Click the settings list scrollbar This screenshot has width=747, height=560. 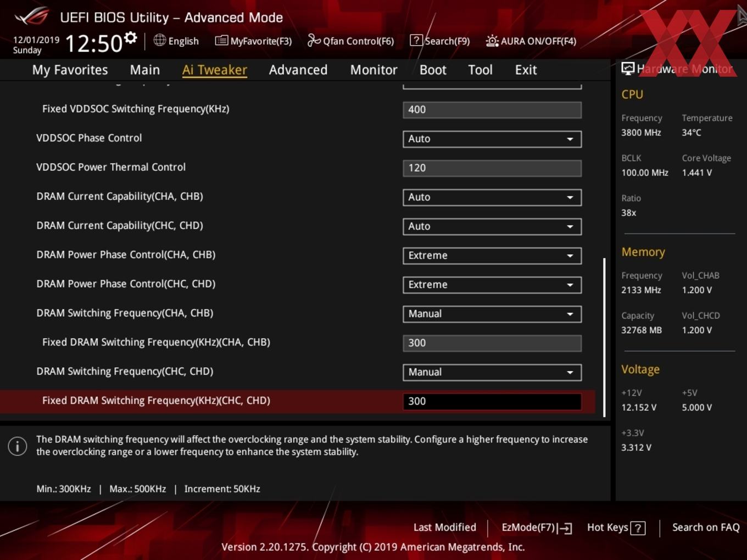coord(604,337)
